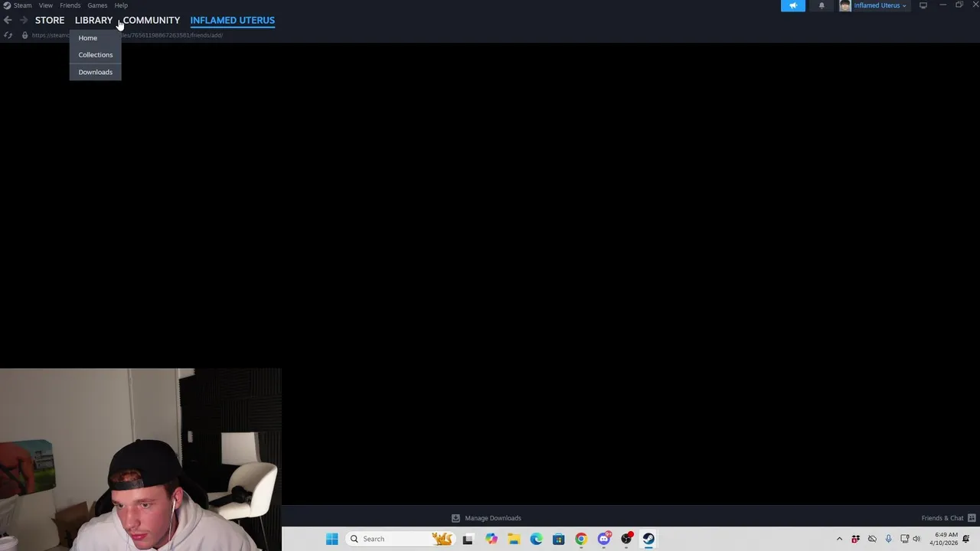Switch to the COMMUNITY tab
This screenshot has height=551, width=980.
coord(152,20)
